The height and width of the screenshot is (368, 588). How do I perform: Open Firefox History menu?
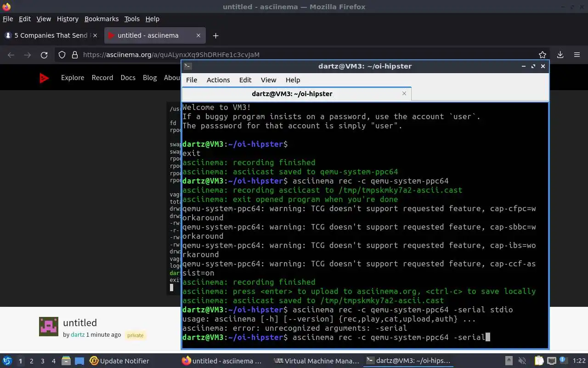pos(68,19)
